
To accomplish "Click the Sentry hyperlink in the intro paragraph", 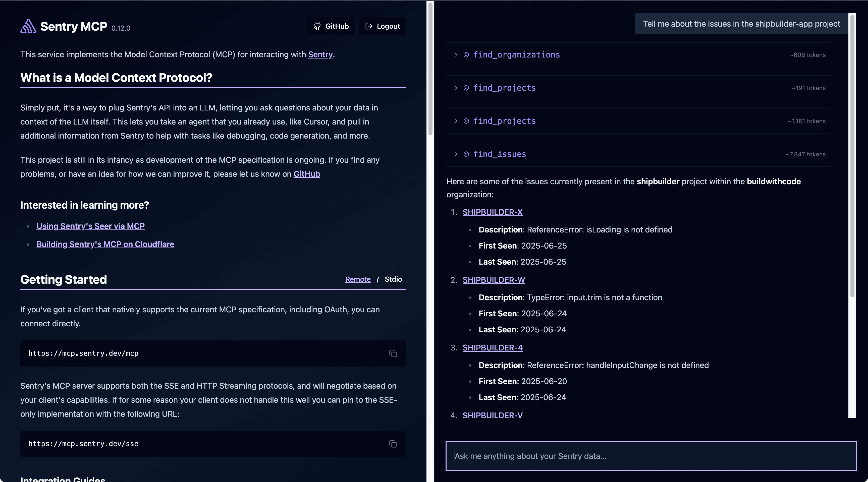I will pyautogui.click(x=320, y=54).
